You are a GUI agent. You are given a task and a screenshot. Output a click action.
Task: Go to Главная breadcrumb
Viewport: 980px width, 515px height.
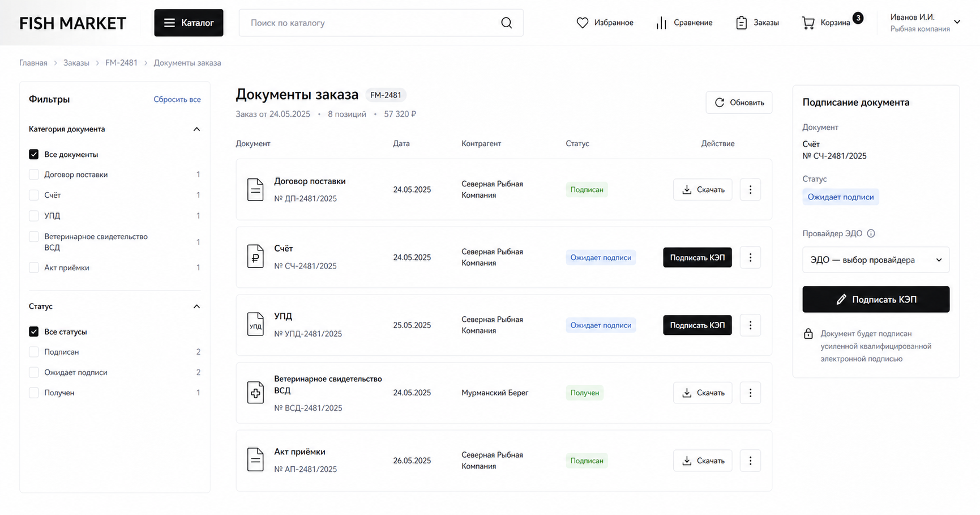33,63
